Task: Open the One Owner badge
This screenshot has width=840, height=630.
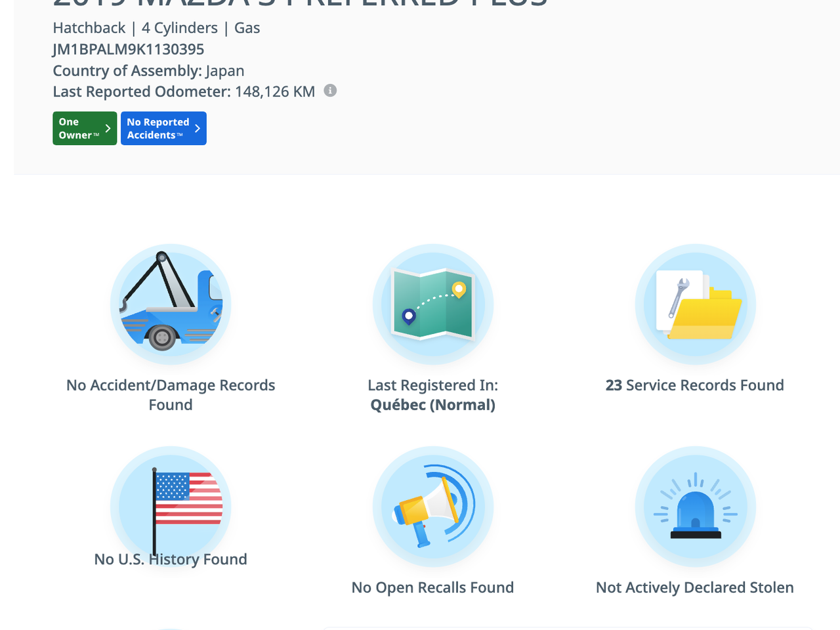Action: coord(79,129)
